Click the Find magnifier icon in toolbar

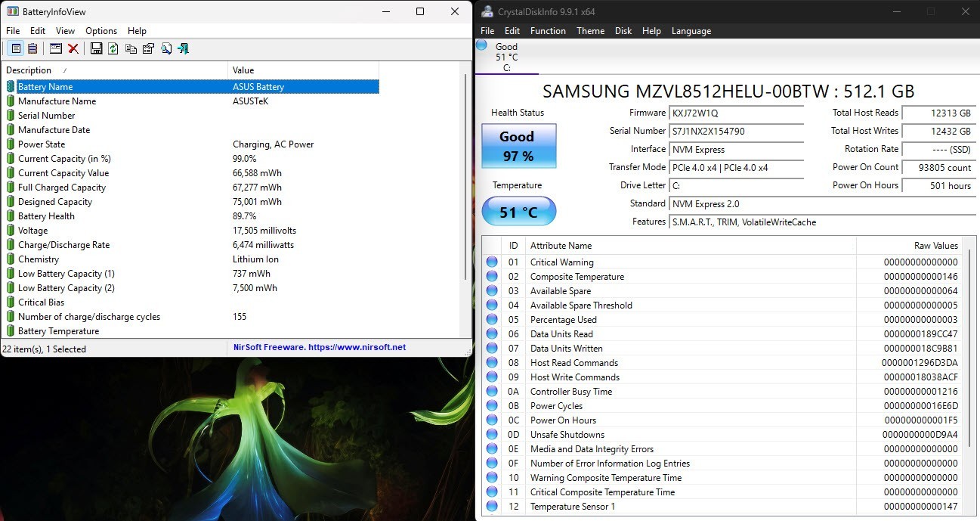pos(165,48)
